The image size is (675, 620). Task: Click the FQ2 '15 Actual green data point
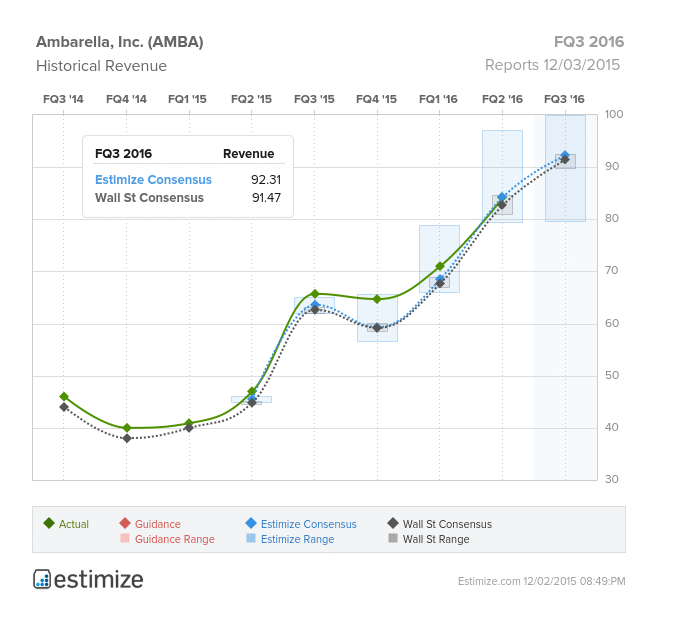click(252, 391)
